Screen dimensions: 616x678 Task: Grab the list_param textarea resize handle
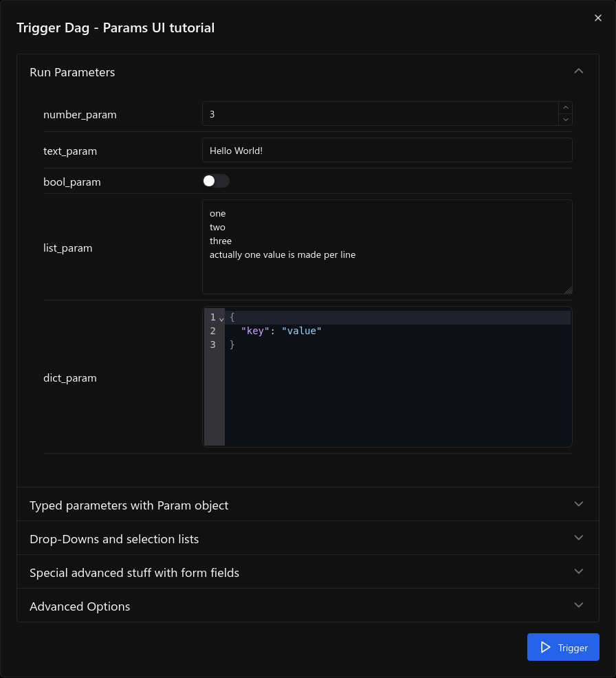point(568,290)
